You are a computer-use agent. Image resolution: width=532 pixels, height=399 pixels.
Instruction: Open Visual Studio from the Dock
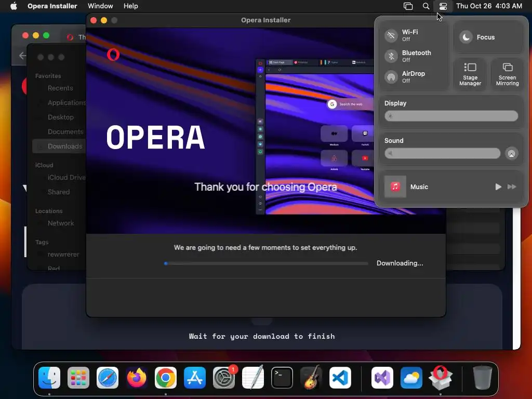pos(382,378)
